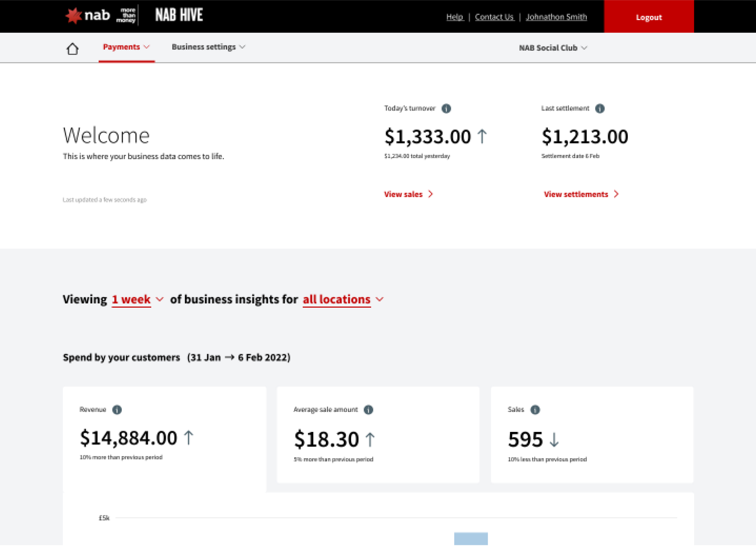This screenshot has width=756, height=546.
Task: Click the nab star logo
Action: coord(73,16)
